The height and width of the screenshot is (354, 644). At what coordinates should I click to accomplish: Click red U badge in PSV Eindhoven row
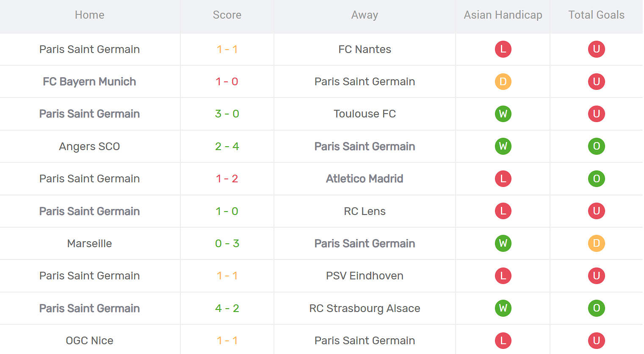click(x=596, y=276)
